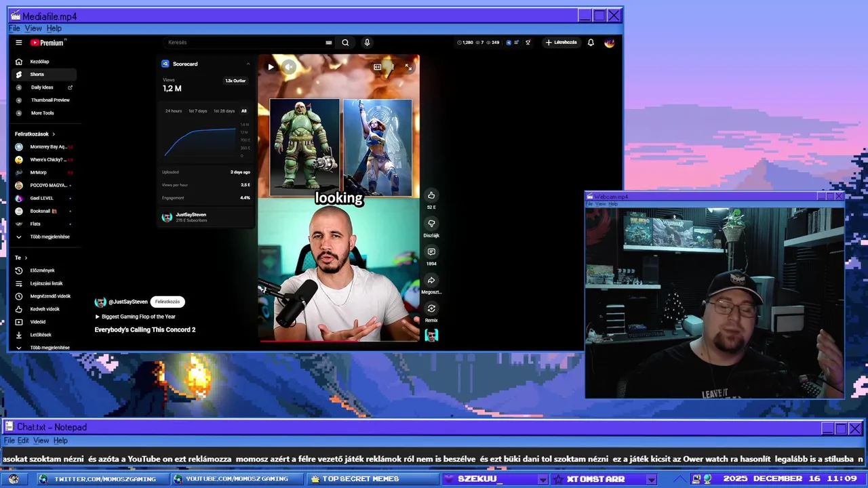Subscribe via the Feliratkozás button
The height and width of the screenshot is (488, 868).
tap(167, 302)
